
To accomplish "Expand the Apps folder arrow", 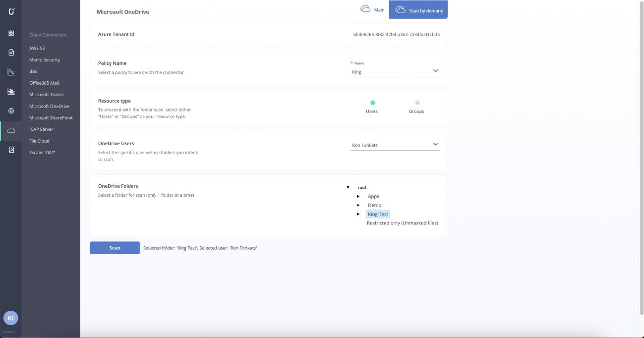I will pyautogui.click(x=358, y=196).
